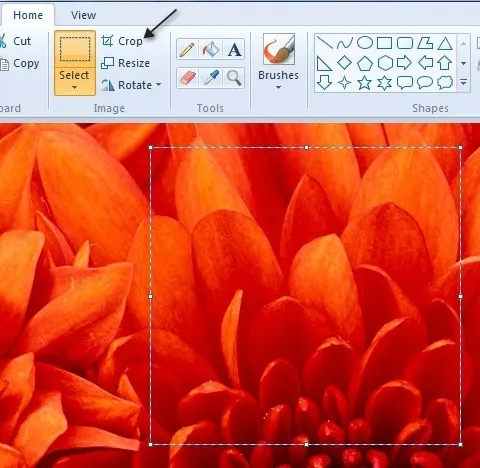This screenshot has height=468, width=480.
Task: Open the View ribbon tab
Action: point(83,15)
